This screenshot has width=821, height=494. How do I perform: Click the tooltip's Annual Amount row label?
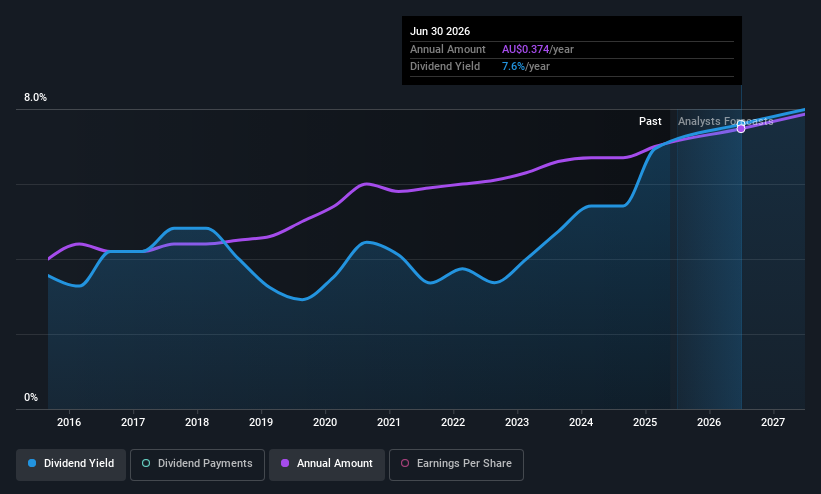click(448, 49)
